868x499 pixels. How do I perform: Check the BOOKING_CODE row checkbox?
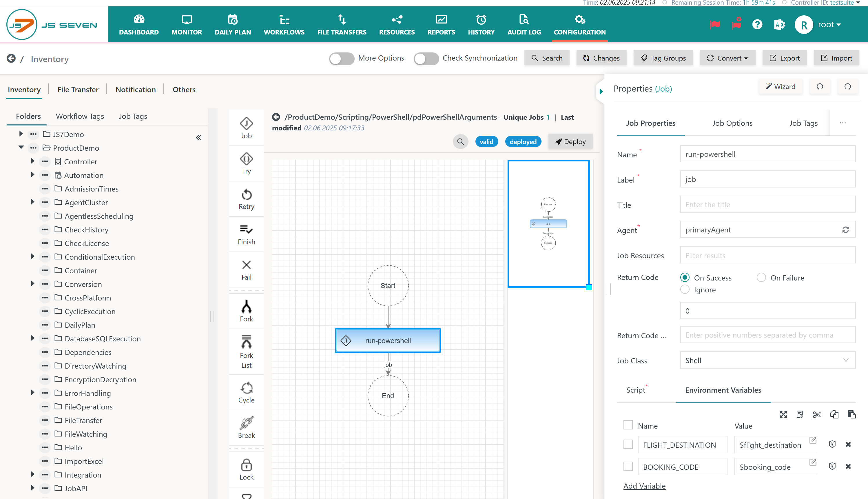(628, 467)
